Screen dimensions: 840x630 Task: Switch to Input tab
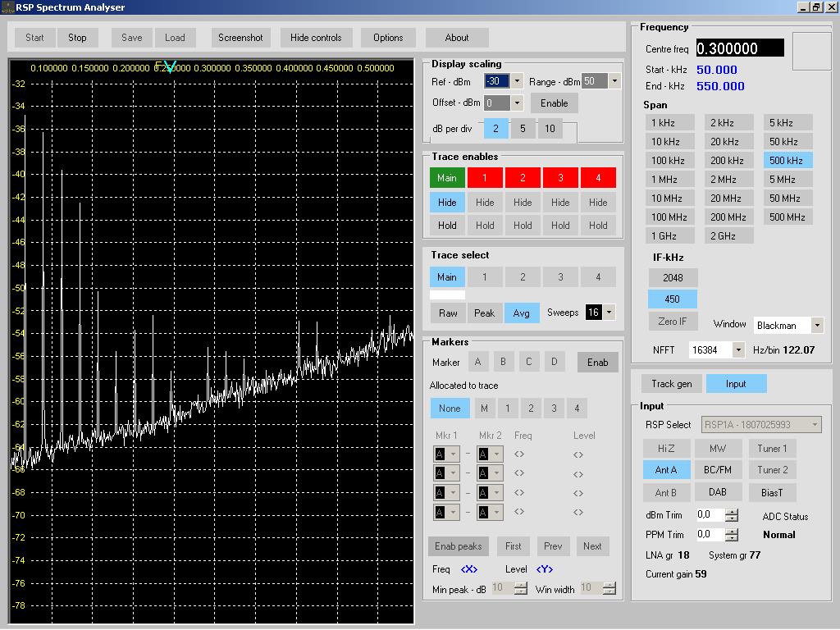(736, 384)
